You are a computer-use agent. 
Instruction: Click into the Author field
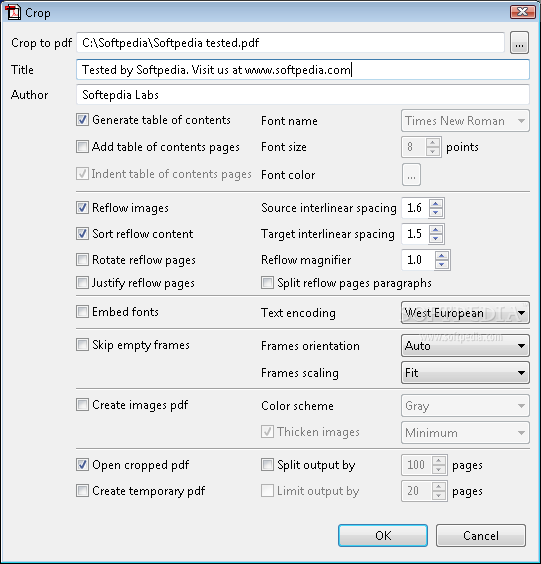(303, 95)
